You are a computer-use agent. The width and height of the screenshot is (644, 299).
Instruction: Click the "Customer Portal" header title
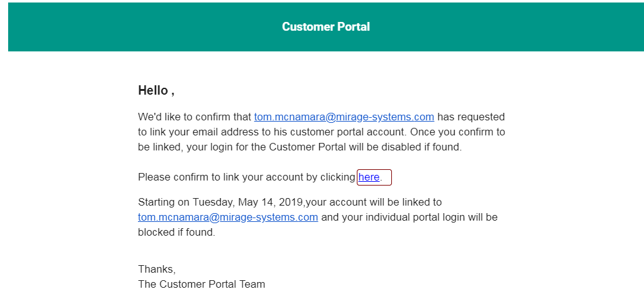pos(325,27)
